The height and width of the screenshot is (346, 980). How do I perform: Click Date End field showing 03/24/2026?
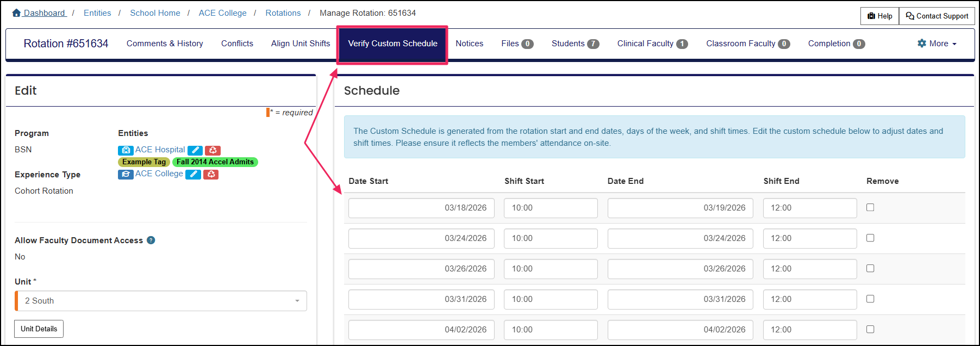(681, 238)
